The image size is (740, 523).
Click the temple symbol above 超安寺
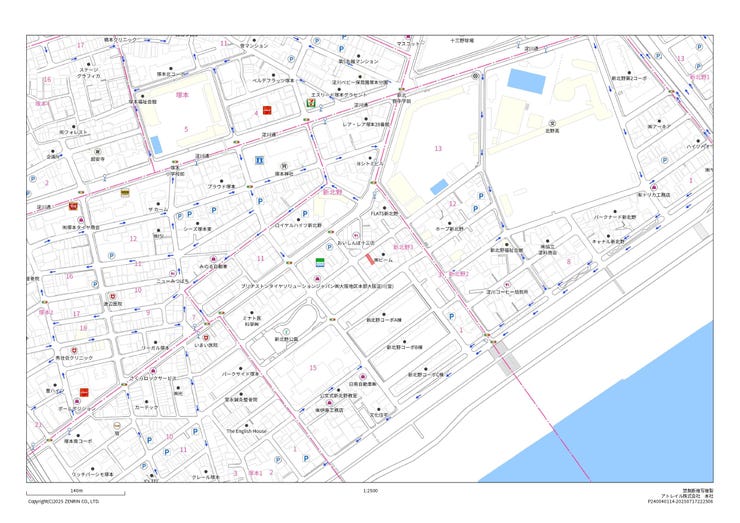tap(98, 152)
